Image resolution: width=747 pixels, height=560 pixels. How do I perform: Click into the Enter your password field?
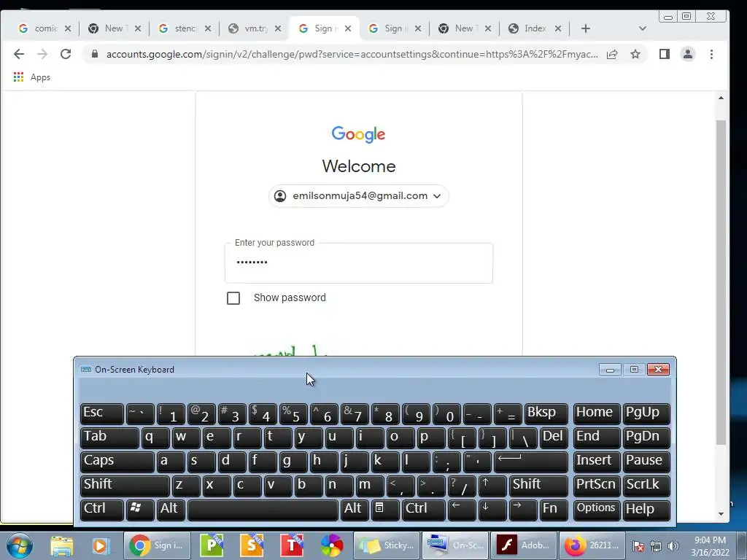pos(359,262)
